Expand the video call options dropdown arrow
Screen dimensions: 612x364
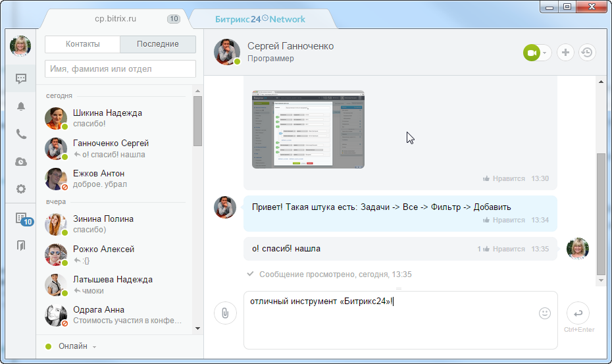[545, 53]
